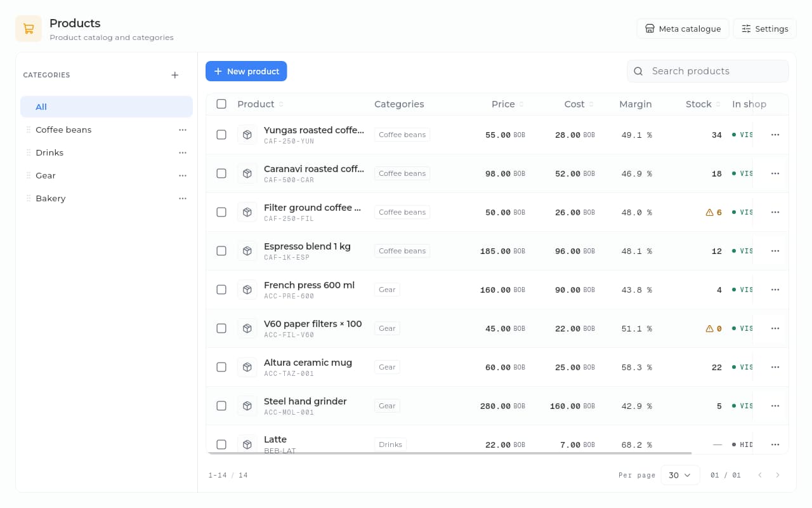This screenshot has width=812, height=508.
Task: Click the horizontal scrollbar under the table
Action: tap(449, 453)
